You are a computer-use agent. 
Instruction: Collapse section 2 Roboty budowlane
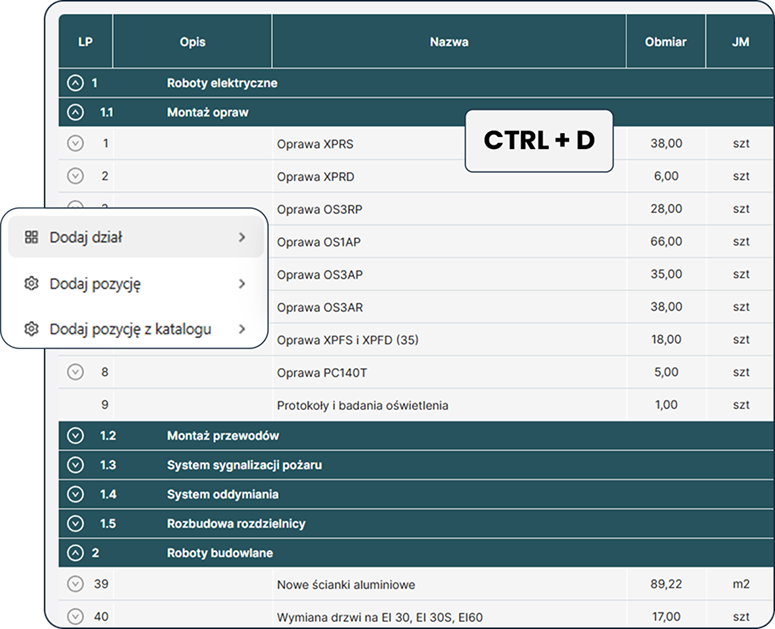pyautogui.click(x=75, y=552)
